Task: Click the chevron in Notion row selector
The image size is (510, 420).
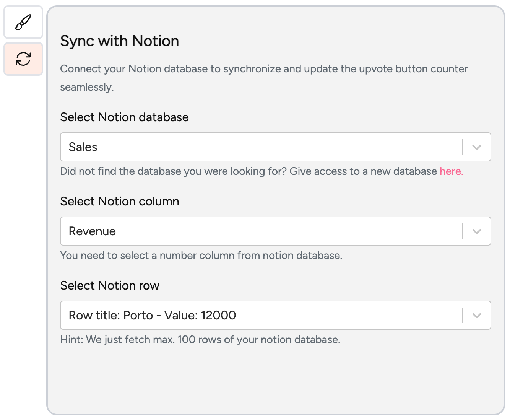Action: coord(476,316)
